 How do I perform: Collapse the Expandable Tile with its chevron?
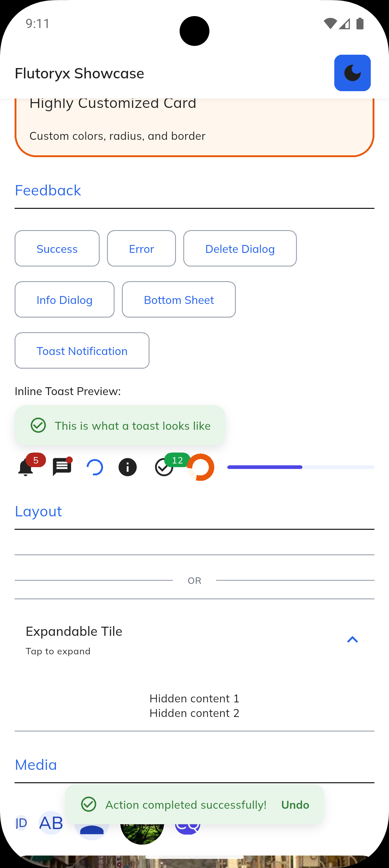(352, 639)
